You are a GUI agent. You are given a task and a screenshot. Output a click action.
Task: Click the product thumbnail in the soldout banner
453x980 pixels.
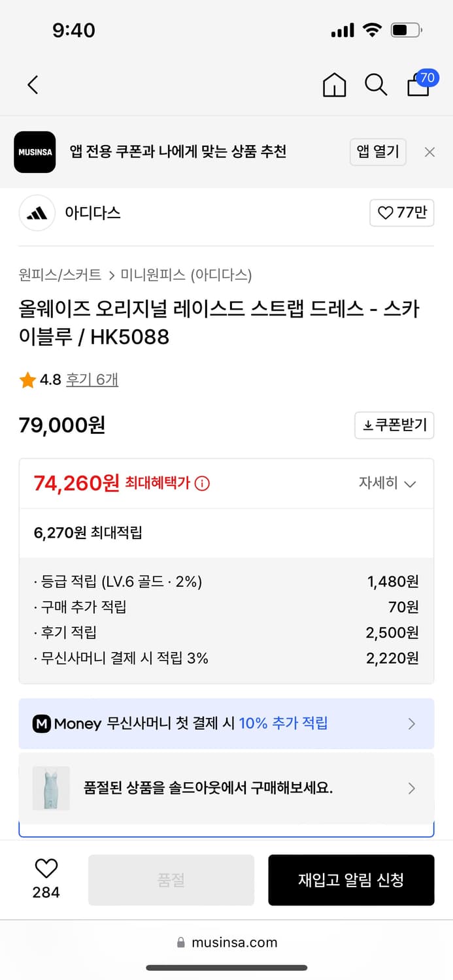pos(50,788)
